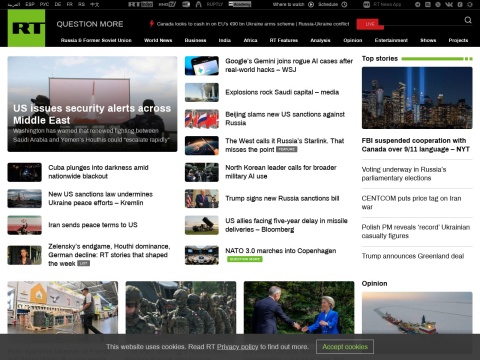Switch to the Arabic language edition
The image size is (480, 360).
click(14, 4)
